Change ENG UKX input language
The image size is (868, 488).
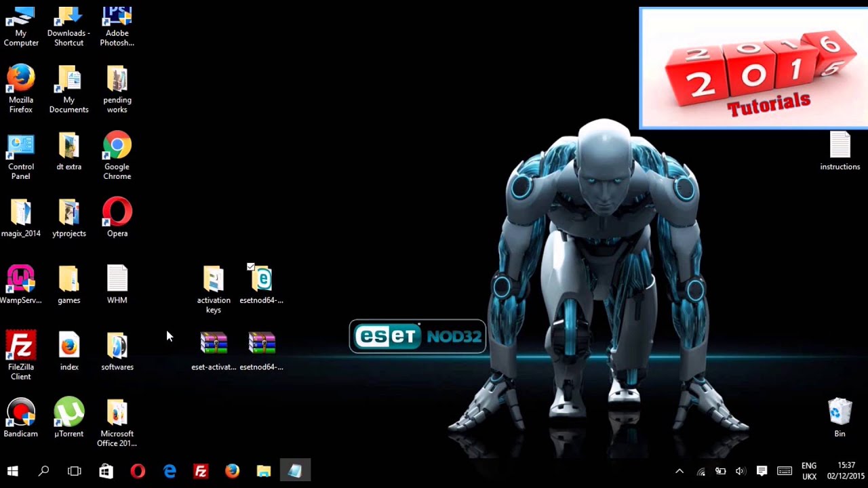click(809, 471)
